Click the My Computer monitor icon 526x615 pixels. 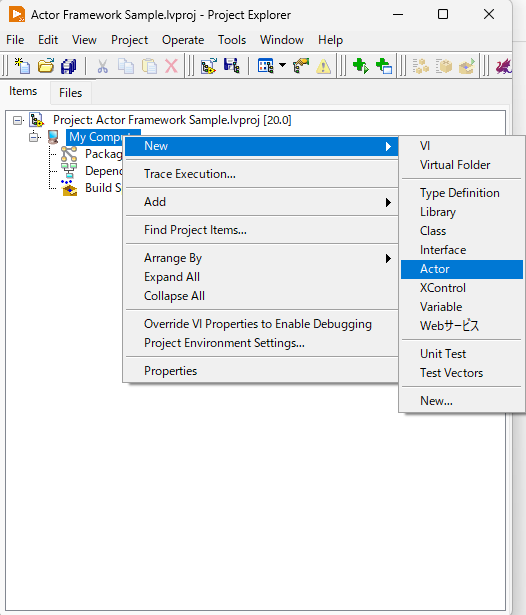click(53, 137)
